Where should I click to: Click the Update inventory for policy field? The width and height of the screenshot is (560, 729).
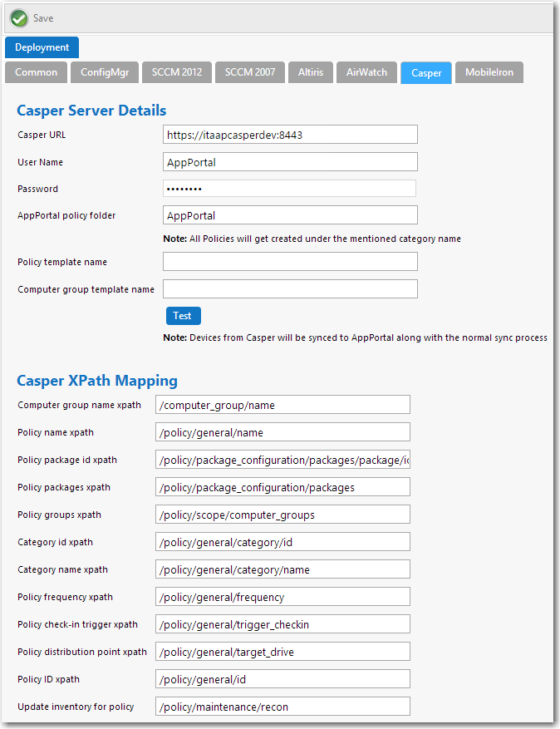pyautogui.click(x=283, y=707)
